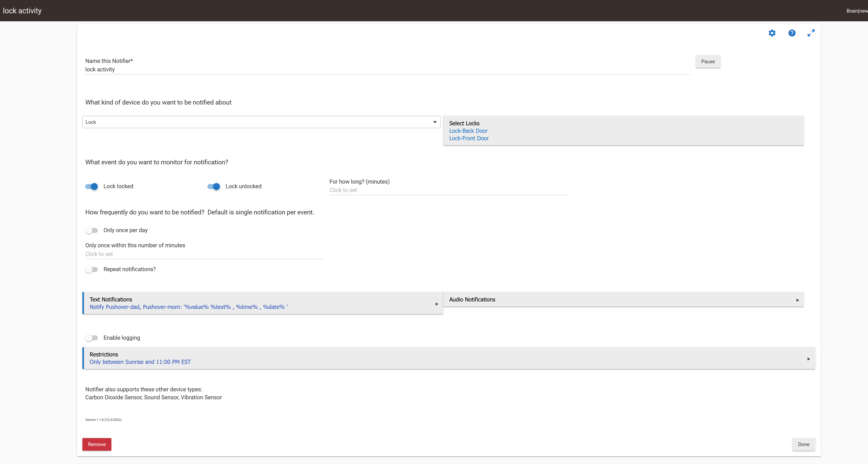Open the settings gear icon

pyautogui.click(x=772, y=33)
